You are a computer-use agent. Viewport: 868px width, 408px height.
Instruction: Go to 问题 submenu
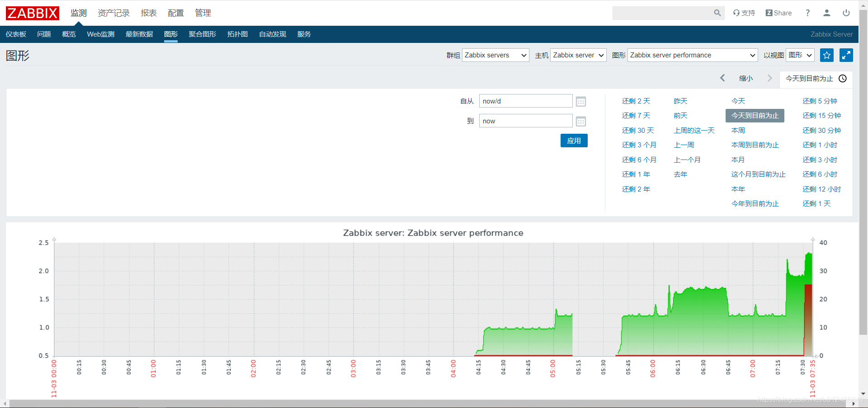coord(44,34)
